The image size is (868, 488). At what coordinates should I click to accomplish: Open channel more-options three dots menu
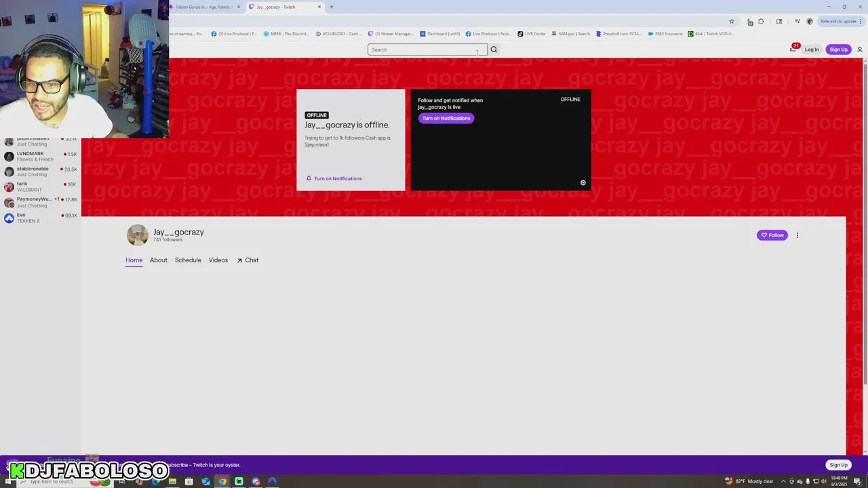coord(797,235)
